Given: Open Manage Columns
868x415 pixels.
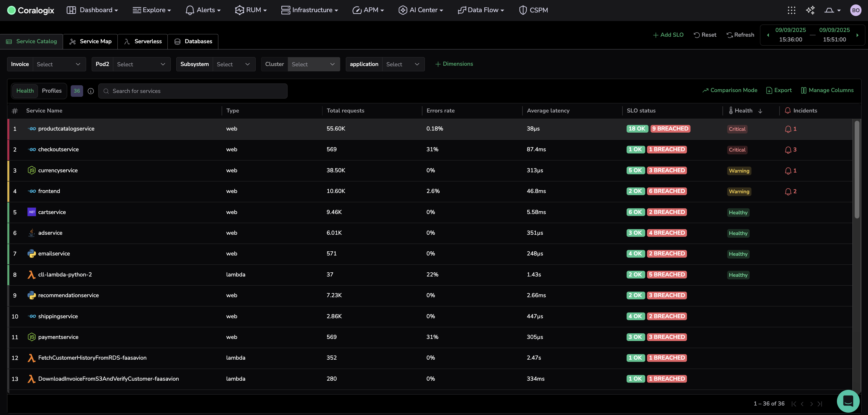Looking at the screenshot, I should pyautogui.click(x=827, y=90).
